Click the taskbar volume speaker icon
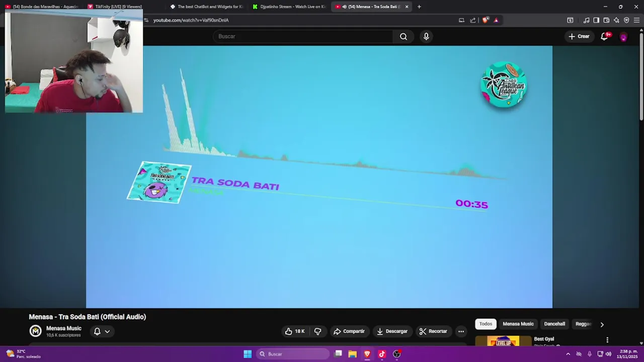This screenshot has height=362, width=644. point(608,354)
